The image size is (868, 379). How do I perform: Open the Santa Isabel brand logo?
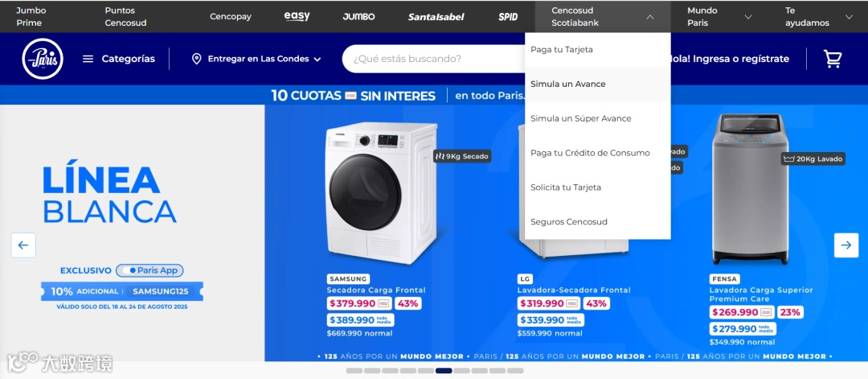pyautogui.click(x=436, y=17)
